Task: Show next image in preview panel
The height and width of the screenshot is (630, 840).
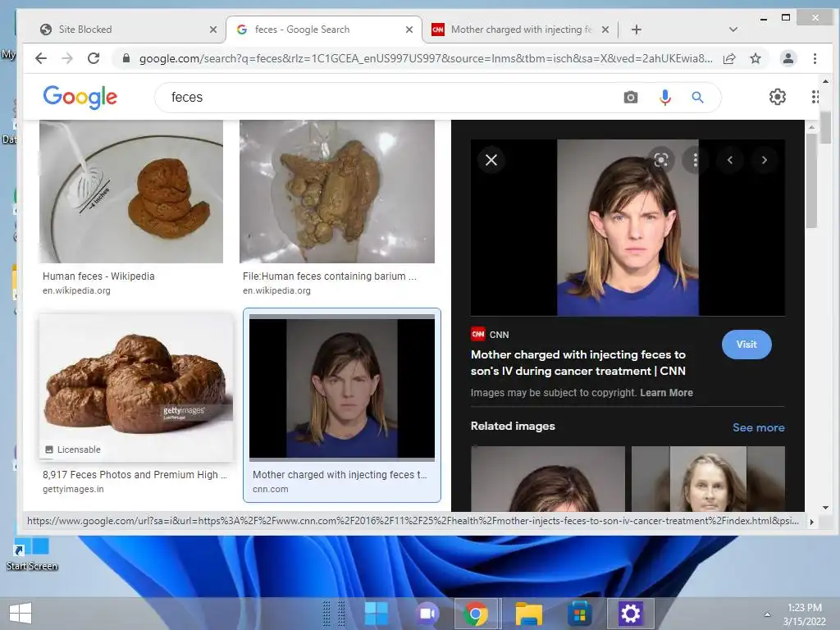Action: point(765,160)
